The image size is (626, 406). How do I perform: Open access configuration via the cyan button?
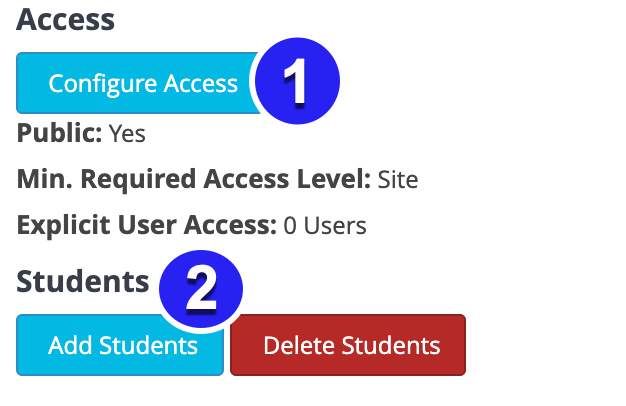(136, 83)
